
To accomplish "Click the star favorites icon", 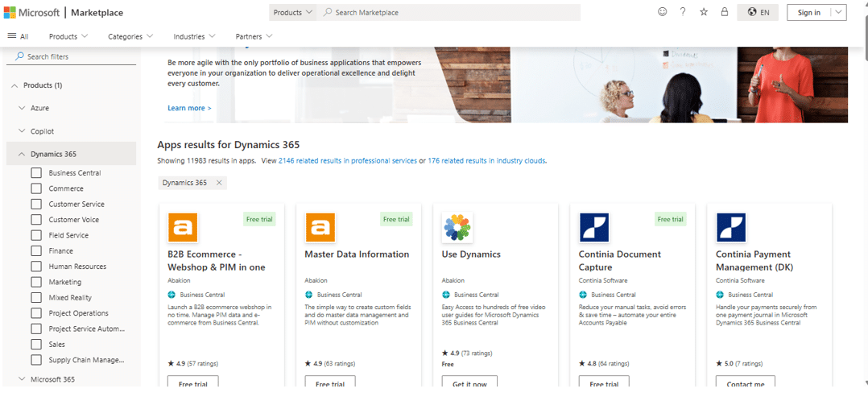I will [704, 12].
